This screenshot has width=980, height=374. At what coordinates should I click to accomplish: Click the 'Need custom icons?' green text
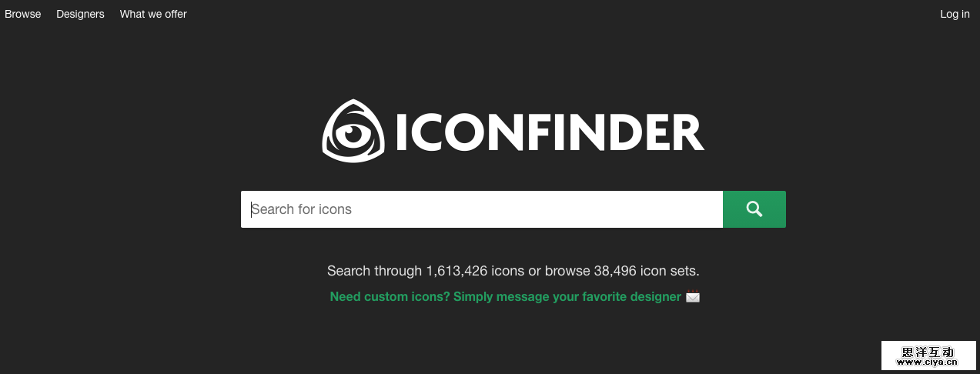390,297
